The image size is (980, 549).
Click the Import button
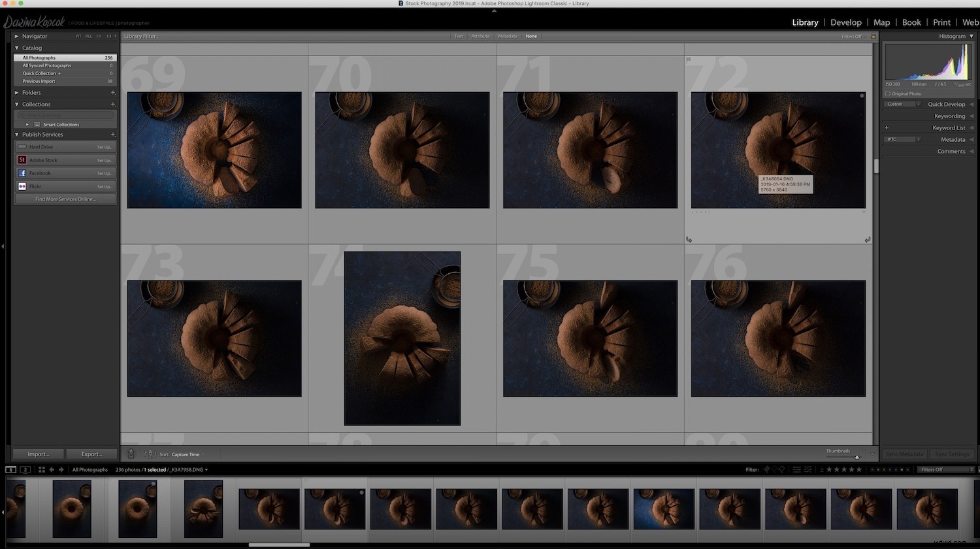[37, 454]
